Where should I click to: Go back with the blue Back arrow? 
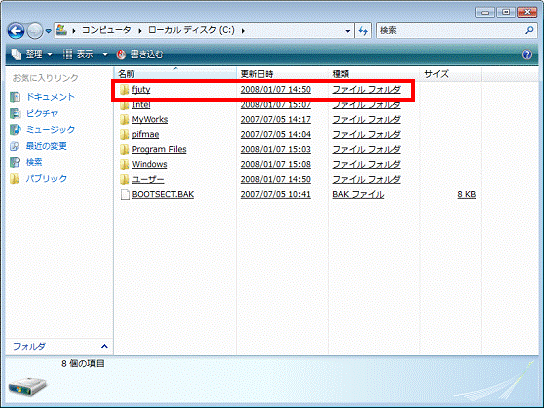(16, 31)
